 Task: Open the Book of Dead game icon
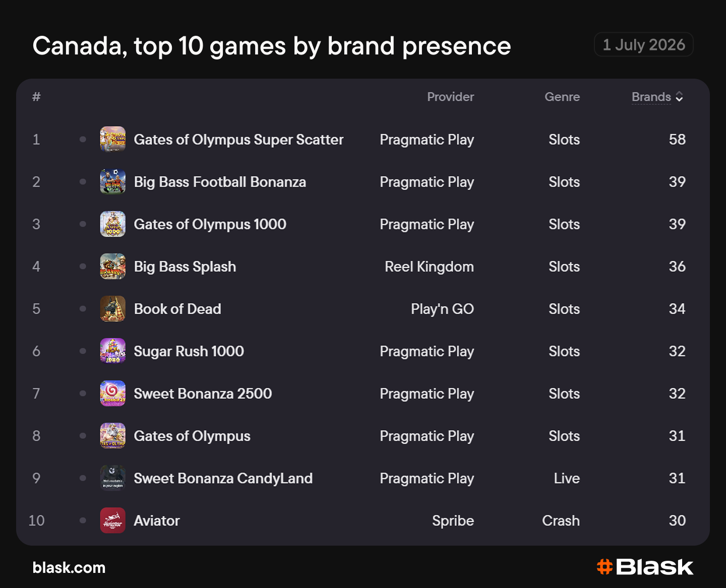tap(113, 309)
